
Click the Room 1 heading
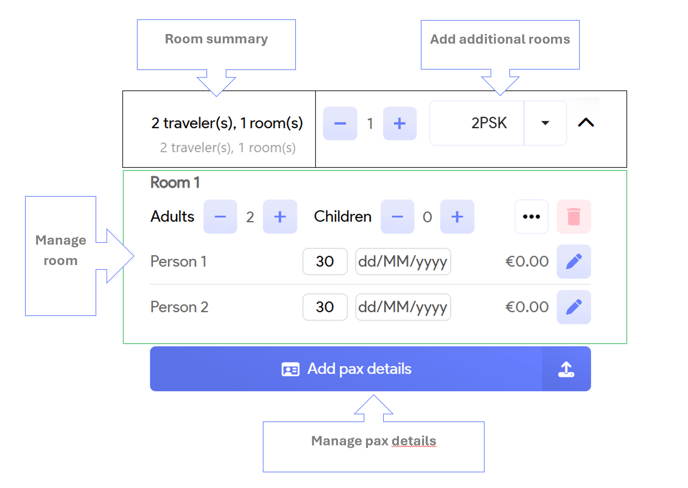175,183
